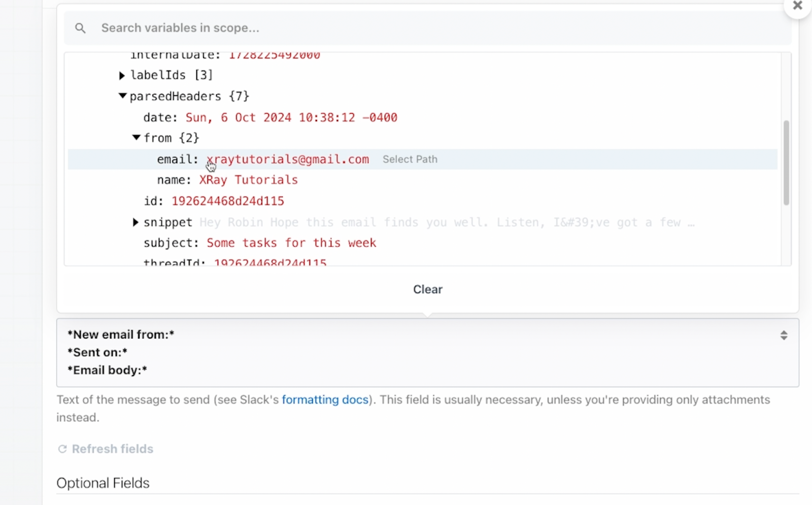Expand the snippet node
Viewport: 812px width, 505px height.
(x=136, y=222)
